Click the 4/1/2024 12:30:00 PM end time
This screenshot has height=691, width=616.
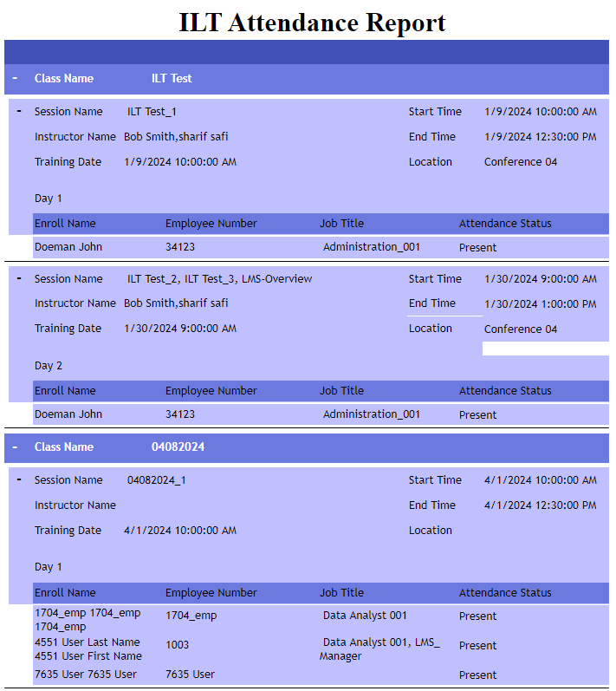coord(540,505)
